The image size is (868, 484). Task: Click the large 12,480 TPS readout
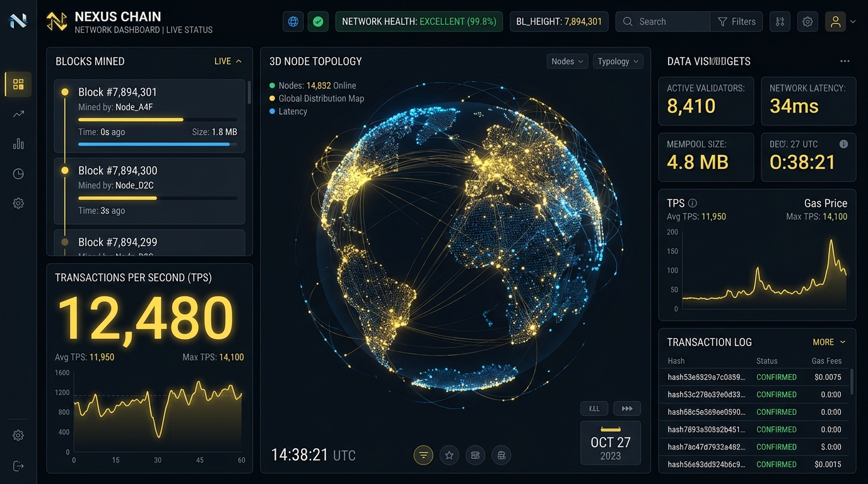pyautogui.click(x=146, y=318)
